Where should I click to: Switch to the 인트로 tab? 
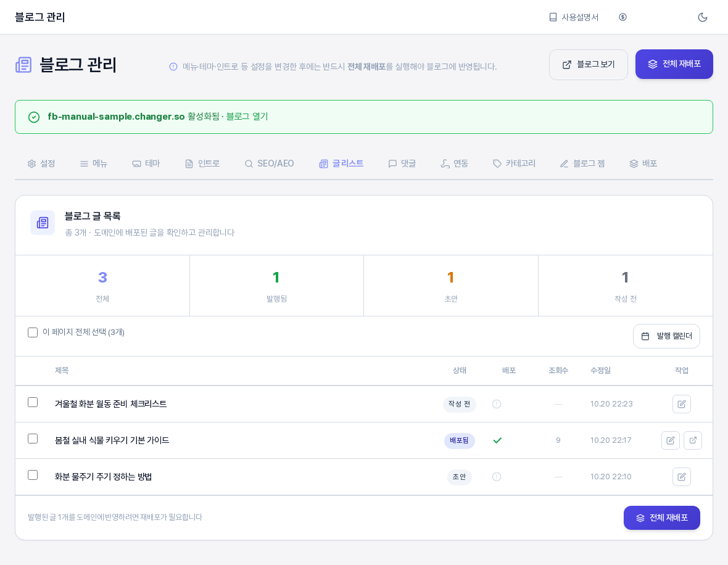pyautogui.click(x=202, y=163)
